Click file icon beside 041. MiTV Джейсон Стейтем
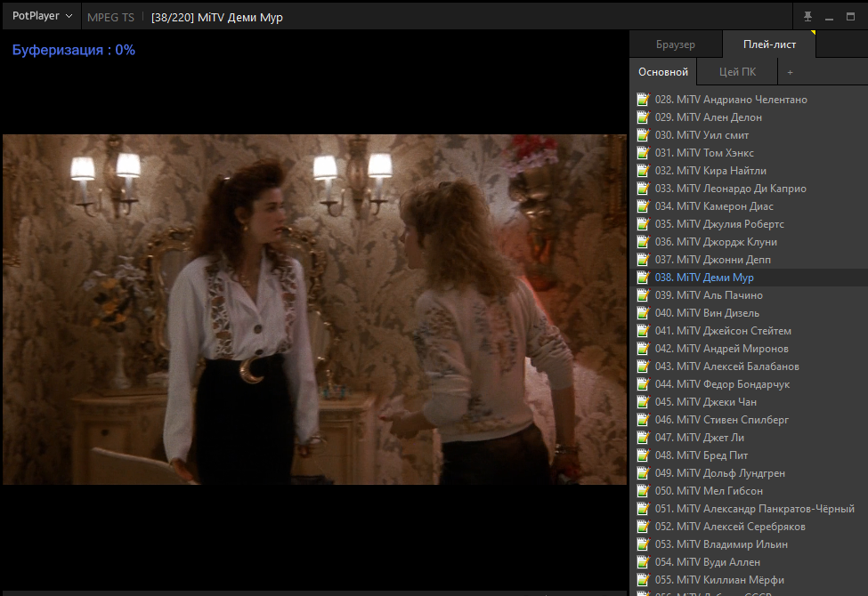This screenshot has height=596, width=868. pyautogui.click(x=644, y=331)
